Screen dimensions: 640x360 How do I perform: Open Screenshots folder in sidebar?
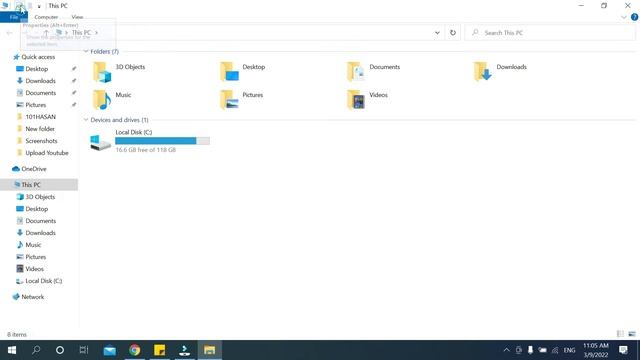tap(41, 141)
